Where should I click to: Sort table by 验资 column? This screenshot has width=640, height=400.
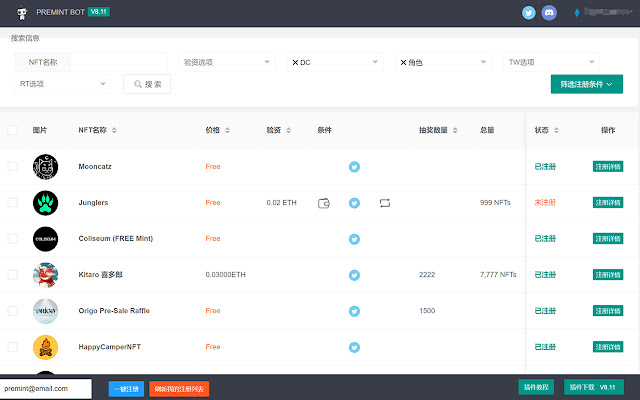click(288, 130)
